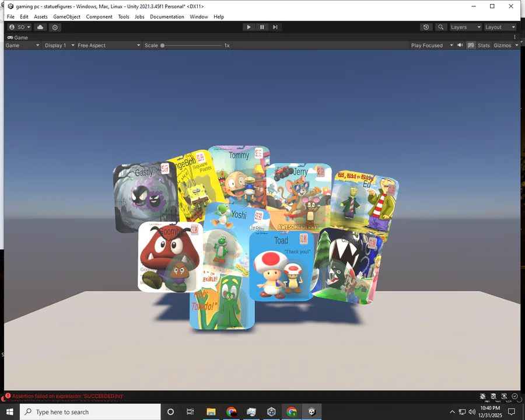Open the Assets menu
This screenshot has height=420, width=525.
tap(41, 17)
